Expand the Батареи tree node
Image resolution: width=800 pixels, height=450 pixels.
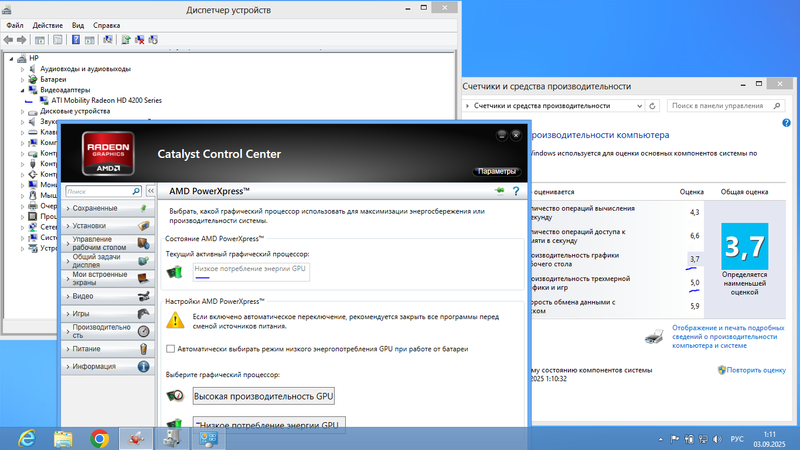22,80
